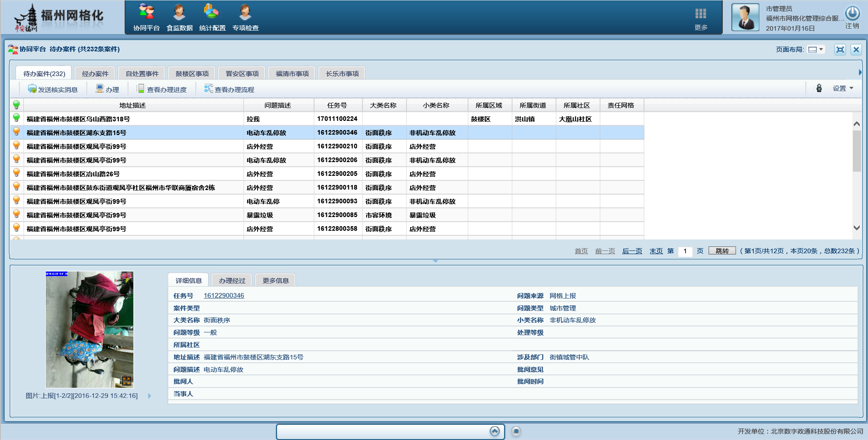
Task: Open the 专项检查 module icon
Action: (245, 12)
